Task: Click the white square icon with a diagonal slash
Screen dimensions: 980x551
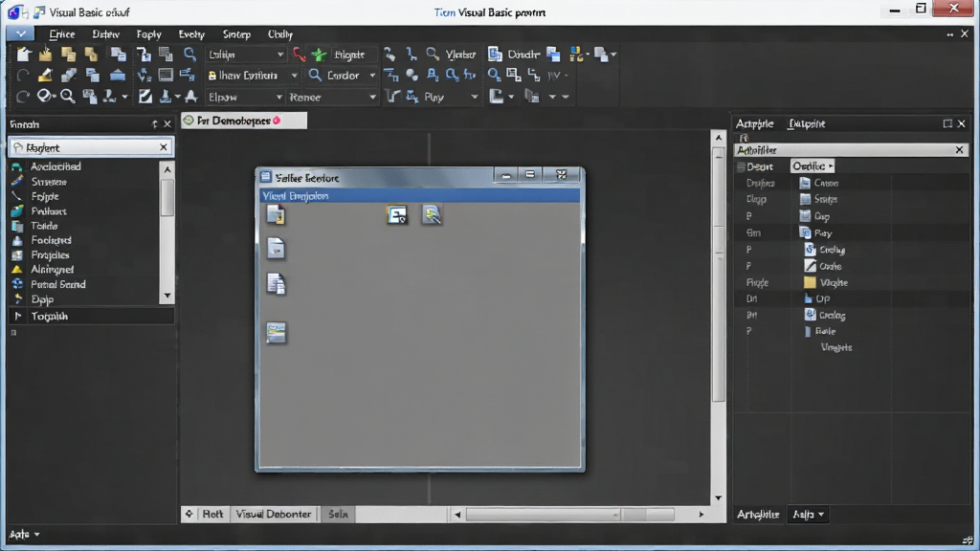Action: (x=145, y=97)
